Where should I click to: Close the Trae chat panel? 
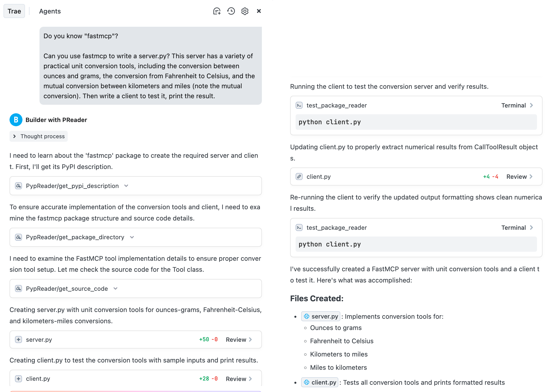click(x=259, y=11)
